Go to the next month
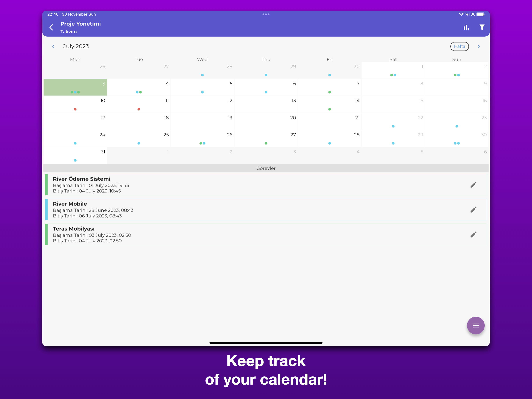The height and width of the screenshot is (399, 532). (479, 46)
